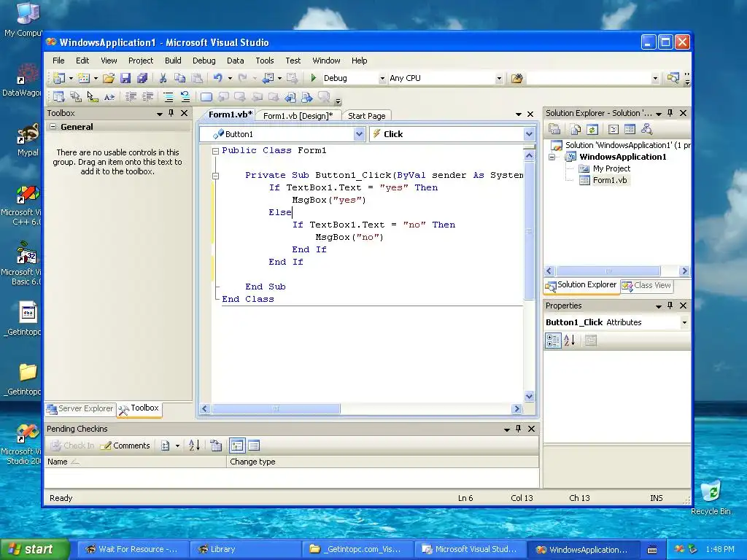Image resolution: width=747 pixels, height=560 pixels.
Task: Toggle auto-hide pin on Pending Checkins
Action: [519, 429]
